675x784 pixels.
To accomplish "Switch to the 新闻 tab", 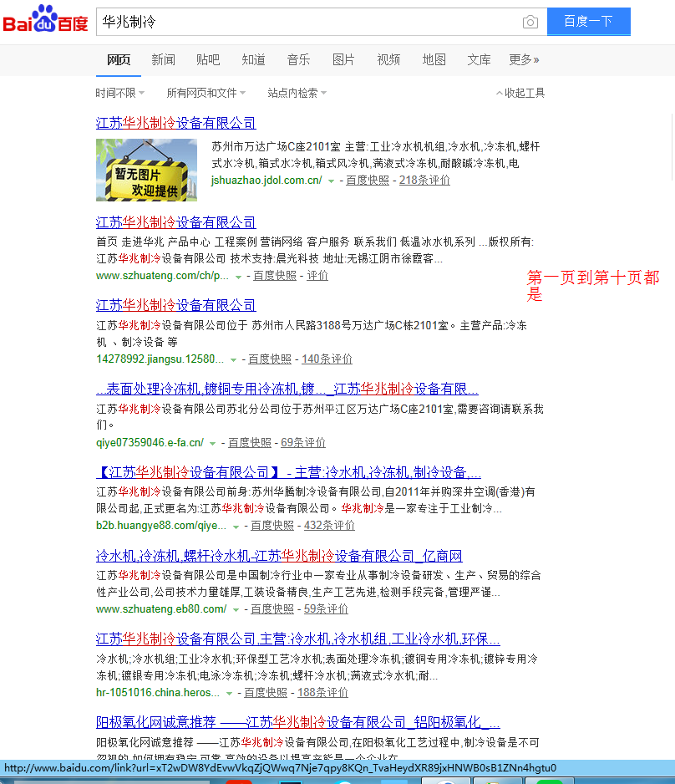I will pyautogui.click(x=164, y=60).
